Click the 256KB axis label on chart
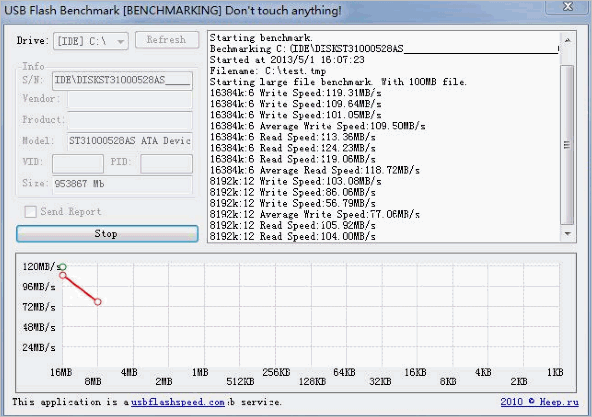592x417 pixels. (276, 372)
